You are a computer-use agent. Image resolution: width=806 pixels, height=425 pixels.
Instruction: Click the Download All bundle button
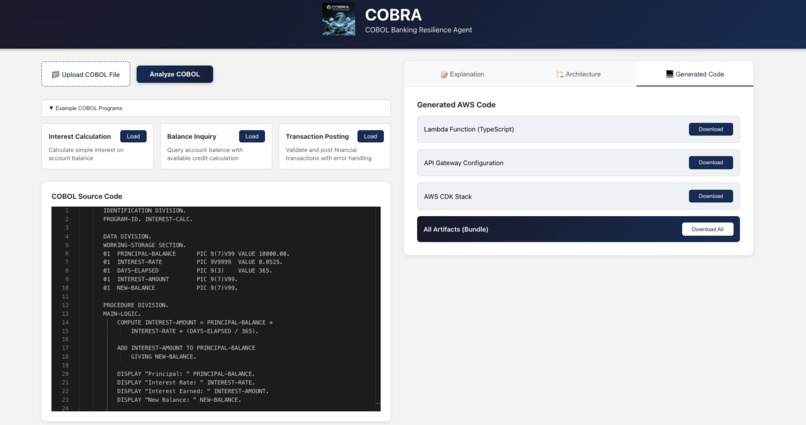click(x=707, y=229)
